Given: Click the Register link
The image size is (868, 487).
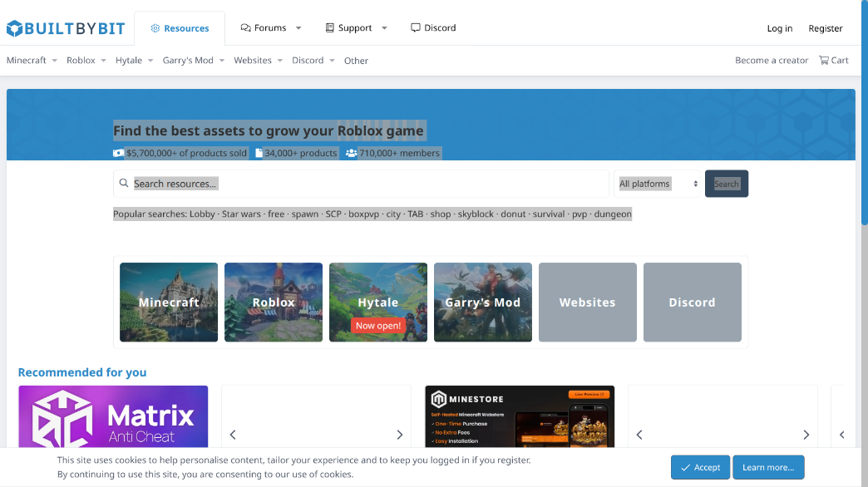Looking at the screenshot, I should [825, 27].
